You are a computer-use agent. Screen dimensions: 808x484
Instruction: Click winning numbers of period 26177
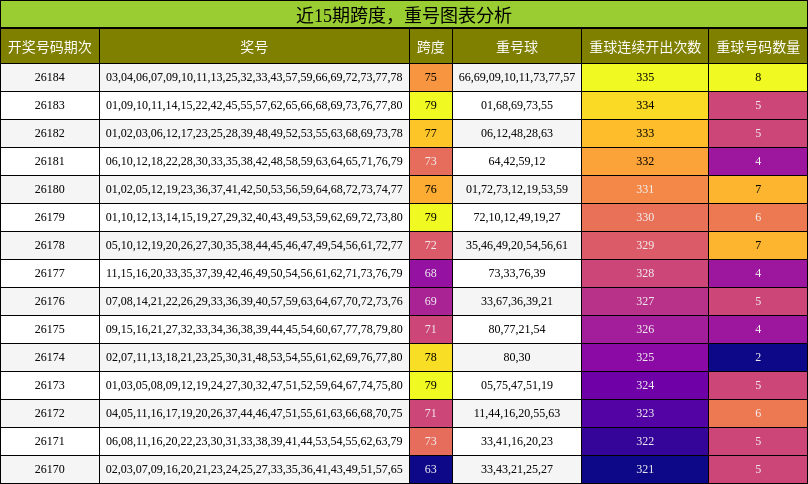pos(255,273)
